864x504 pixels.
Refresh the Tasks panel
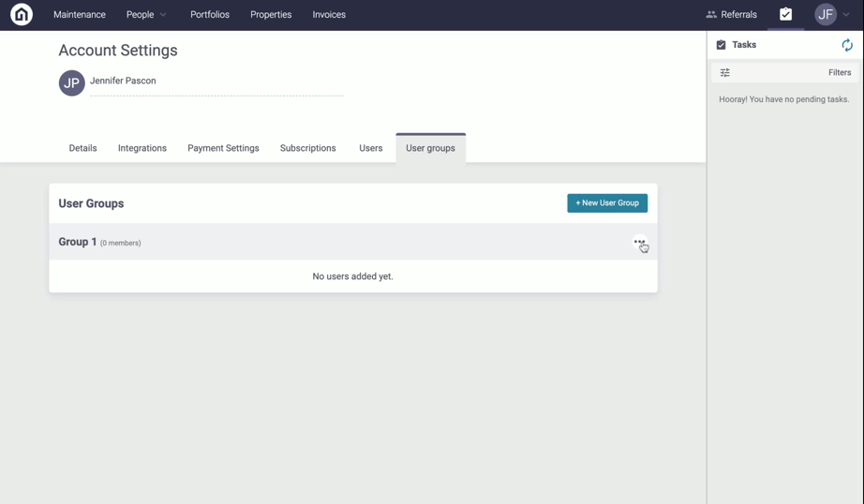846,45
